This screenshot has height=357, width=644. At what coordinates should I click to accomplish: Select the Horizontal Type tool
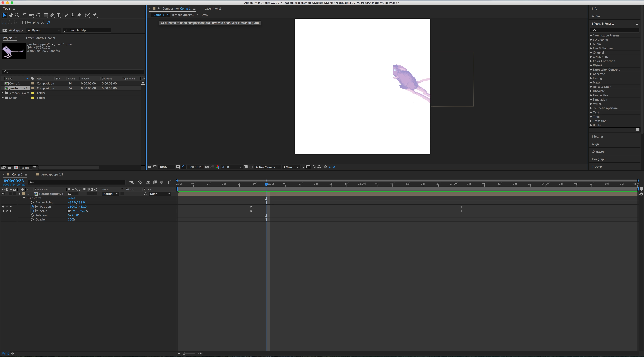58,15
